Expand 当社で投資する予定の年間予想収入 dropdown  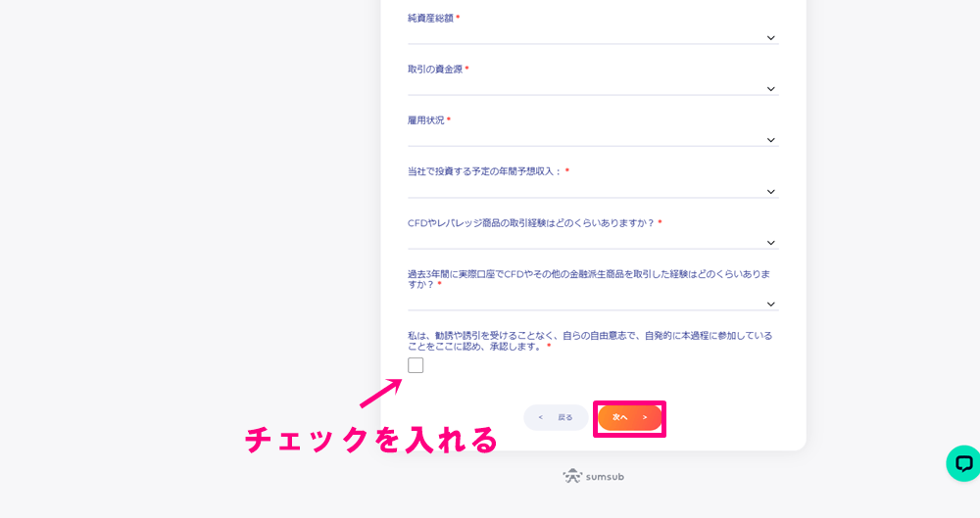click(593, 191)
